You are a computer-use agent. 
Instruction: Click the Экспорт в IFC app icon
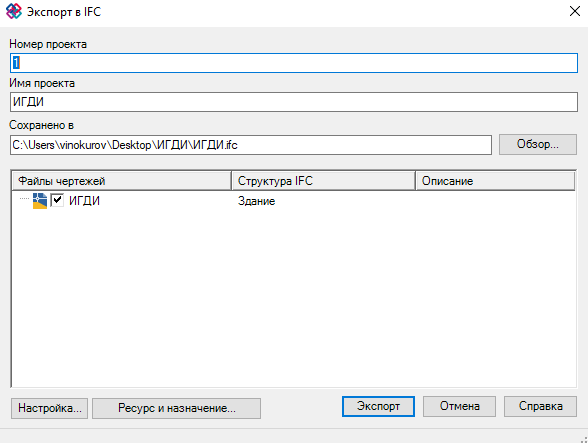(14, 11)
